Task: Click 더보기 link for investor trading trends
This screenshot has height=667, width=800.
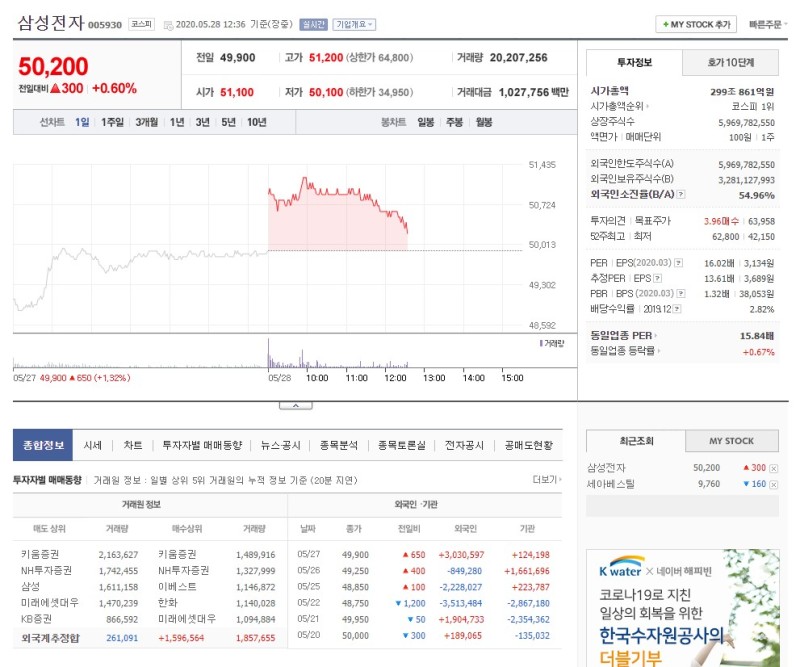Action: tap(546, 480)
